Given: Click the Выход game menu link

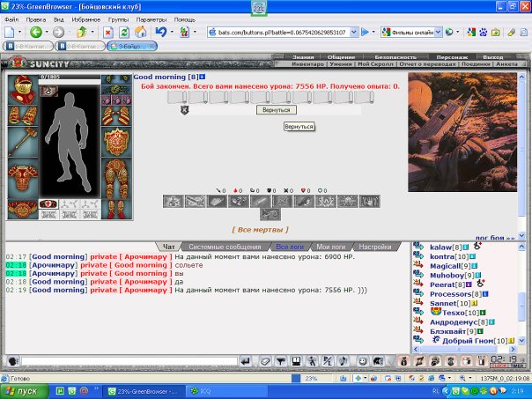Looking at the screenshot, I should [492, 57].
